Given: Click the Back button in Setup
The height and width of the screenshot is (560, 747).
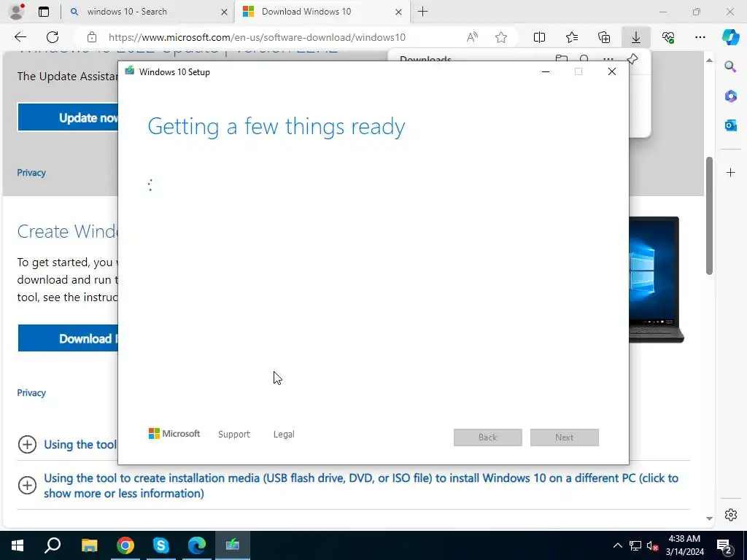Looking at the screenshot, I should point(488,437).
